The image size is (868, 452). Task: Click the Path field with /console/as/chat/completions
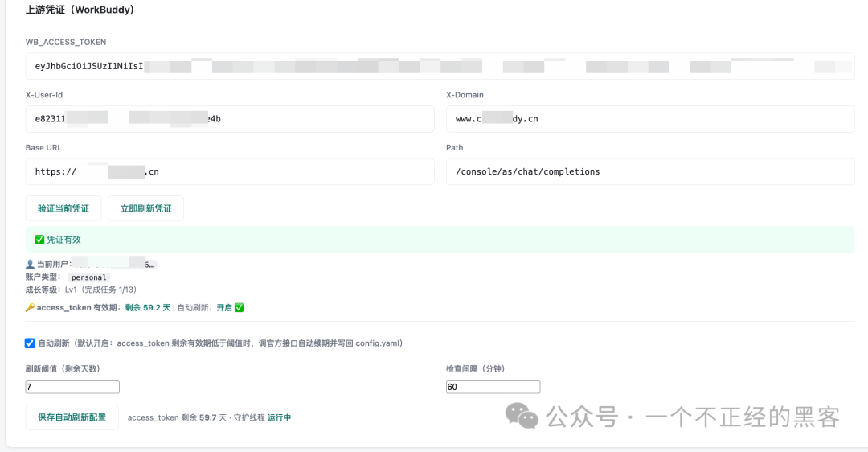(650, 172)
